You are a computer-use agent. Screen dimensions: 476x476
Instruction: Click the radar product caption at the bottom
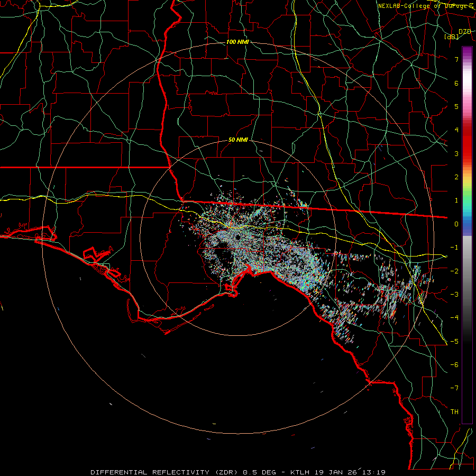[x=238, y=472]
